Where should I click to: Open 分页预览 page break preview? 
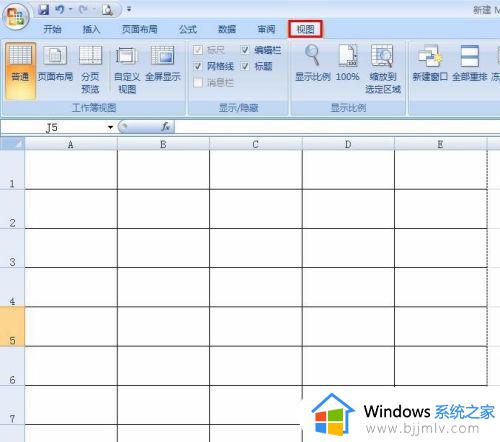[x=90, y=70]
